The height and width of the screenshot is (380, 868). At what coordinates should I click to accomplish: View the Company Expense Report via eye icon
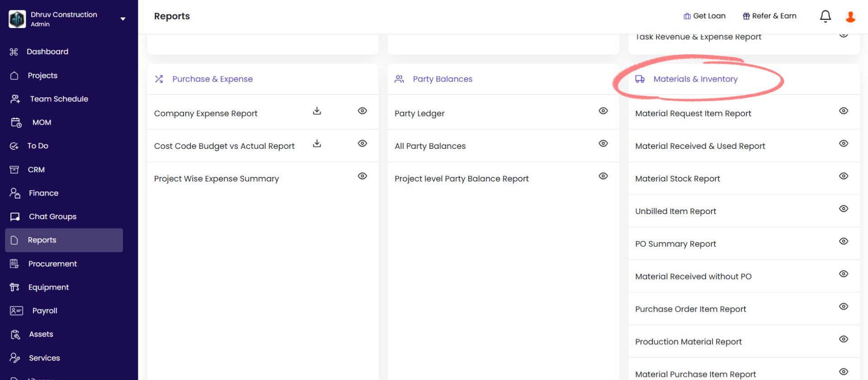pos(362,111)
